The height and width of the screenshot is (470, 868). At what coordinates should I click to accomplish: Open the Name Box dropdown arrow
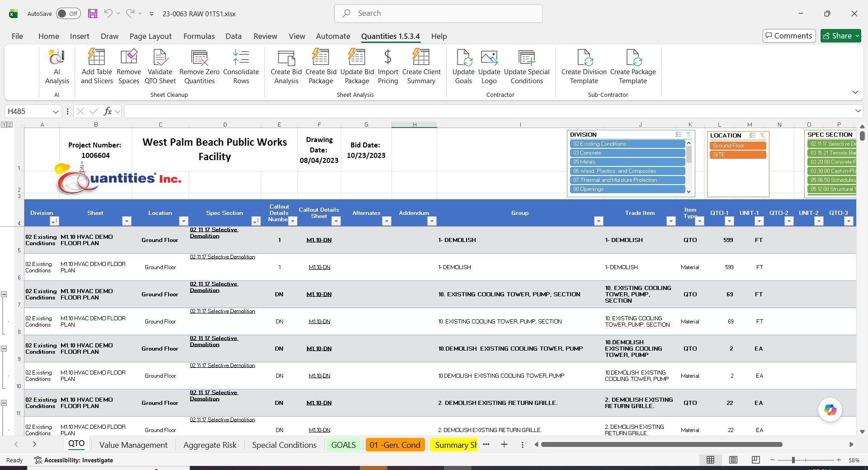point(55,112)
